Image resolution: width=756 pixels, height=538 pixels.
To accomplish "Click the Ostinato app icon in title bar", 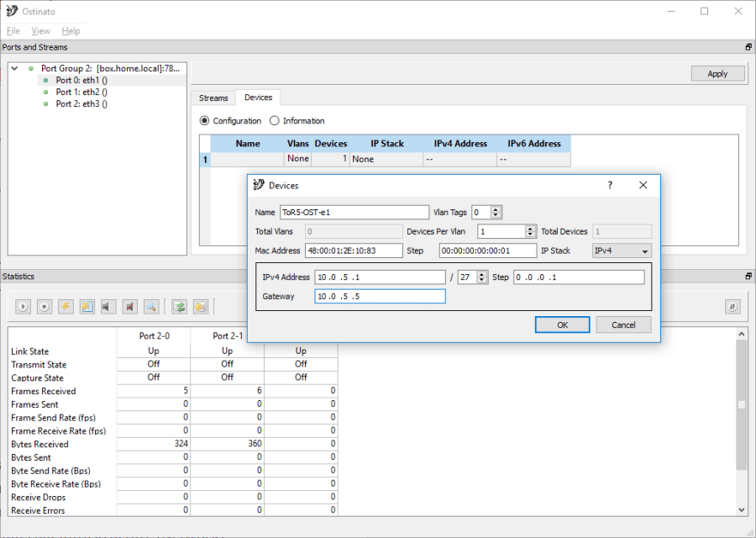I will (12, 11).
